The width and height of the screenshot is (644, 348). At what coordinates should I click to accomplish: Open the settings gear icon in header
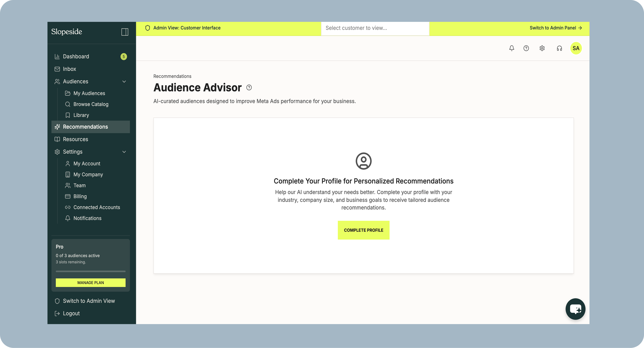coord(542,48)
